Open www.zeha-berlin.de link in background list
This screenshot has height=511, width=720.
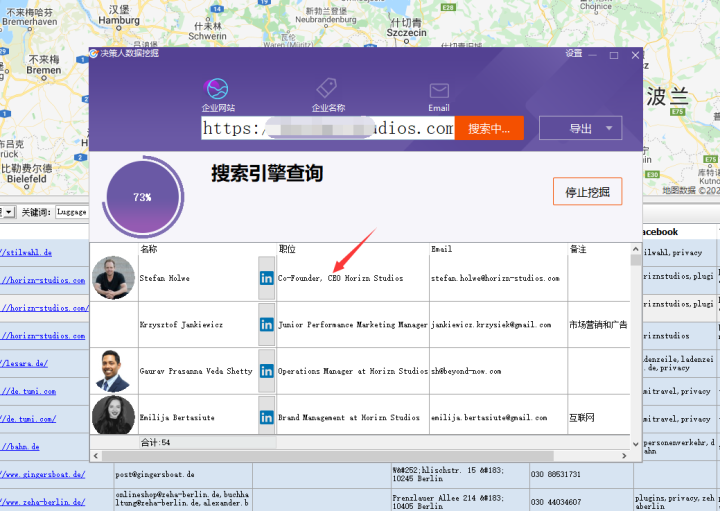click(x=42, y=502)
